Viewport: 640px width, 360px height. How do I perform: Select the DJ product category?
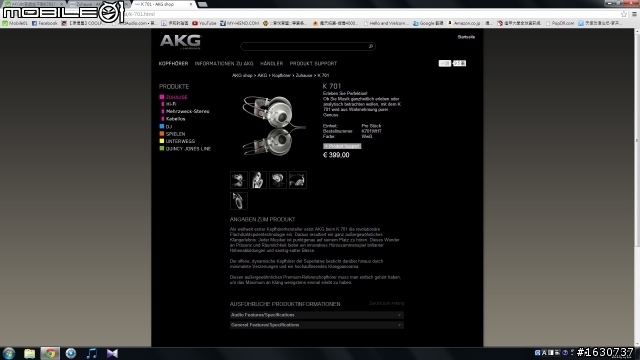coord(169,127)
